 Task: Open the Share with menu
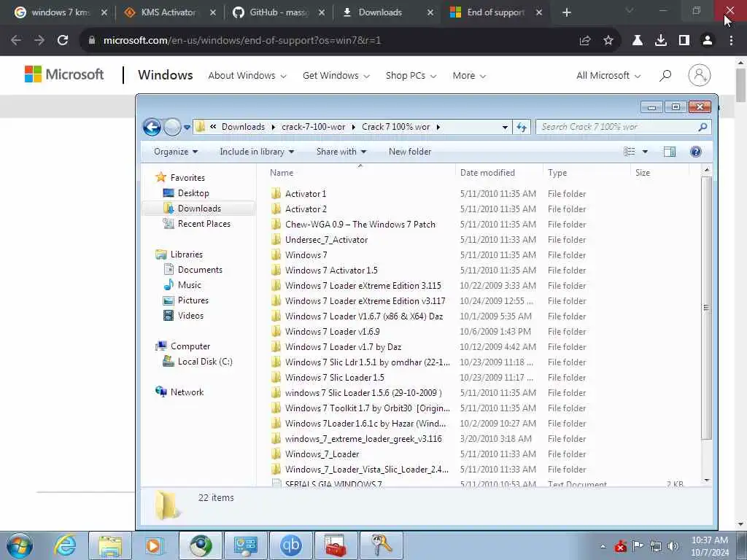click(341, 152)
